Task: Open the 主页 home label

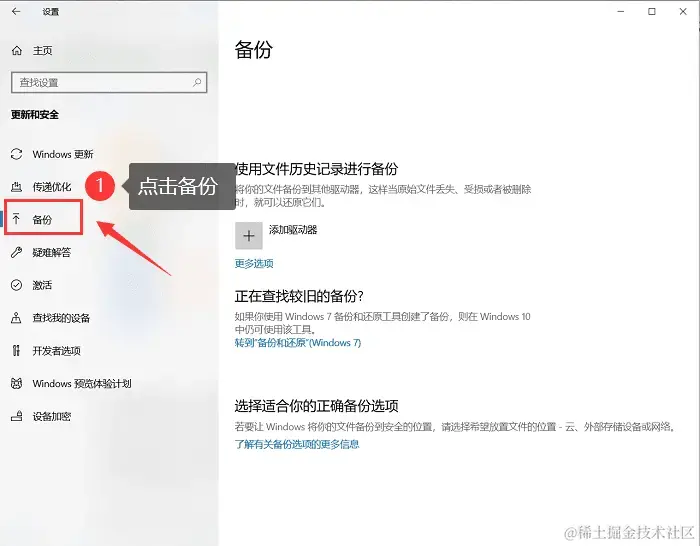Action: point(42,51)
